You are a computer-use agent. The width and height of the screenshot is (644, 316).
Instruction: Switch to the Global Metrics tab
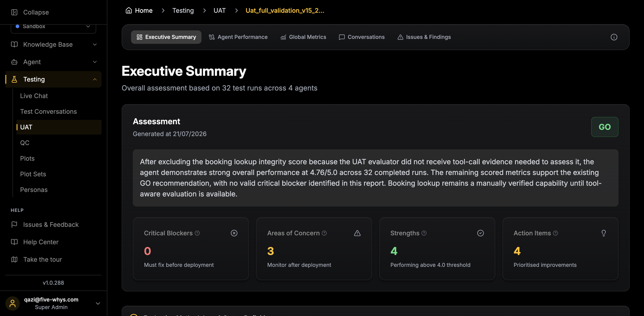(303, 37)
